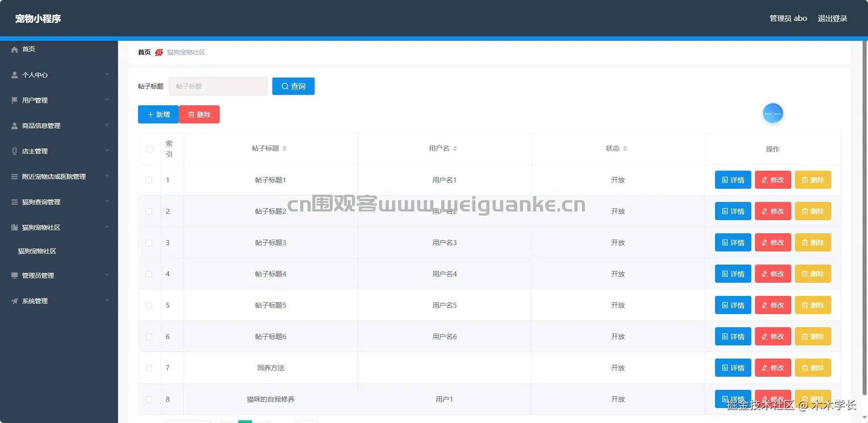Check the row 帖子标题1 checkbox
This screenshot has width=868, height=423.
click(x=149, y=180)
